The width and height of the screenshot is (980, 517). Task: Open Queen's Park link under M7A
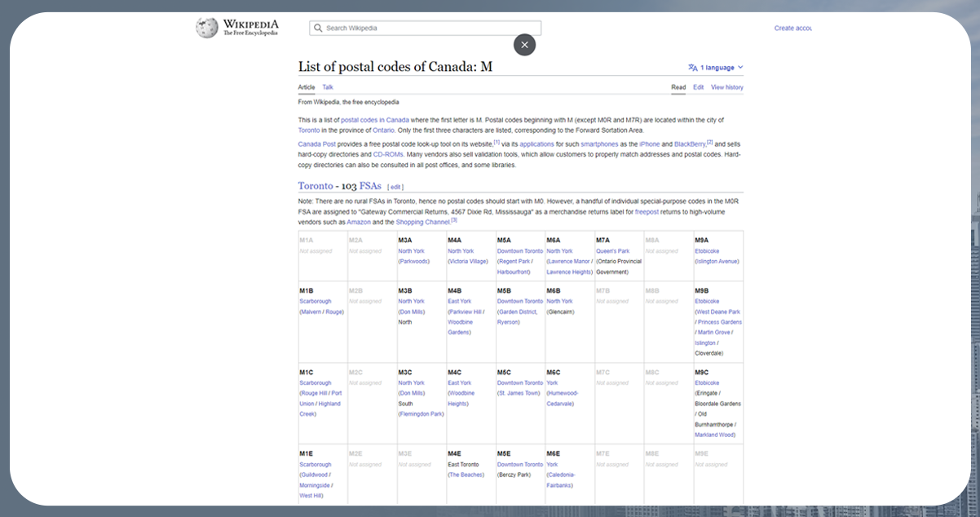point(612,251)
